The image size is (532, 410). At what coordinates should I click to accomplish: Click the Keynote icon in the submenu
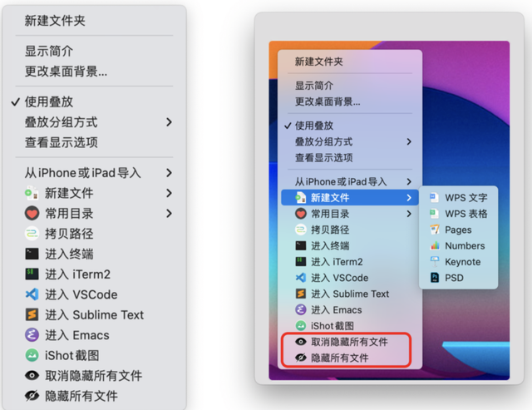click(433, 262)
